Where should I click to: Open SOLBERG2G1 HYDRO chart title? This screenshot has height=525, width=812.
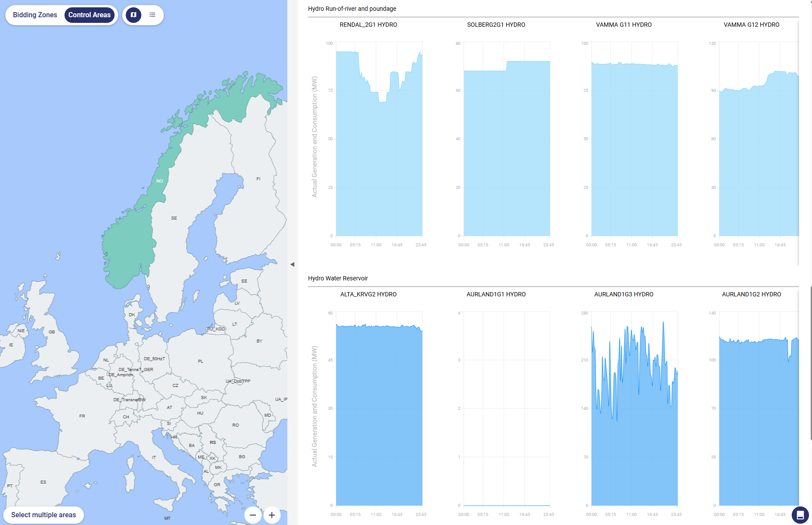(496, 25)
